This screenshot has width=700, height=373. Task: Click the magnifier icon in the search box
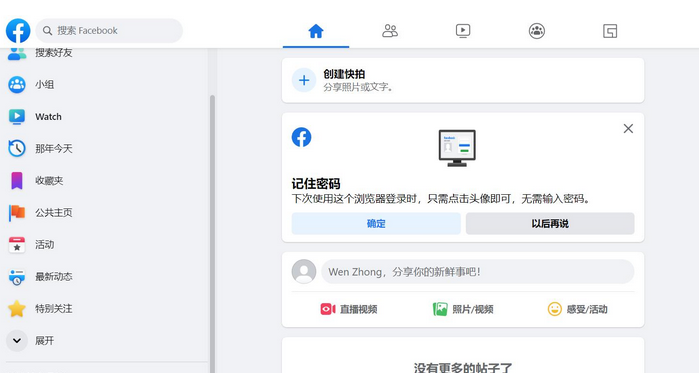point(47,31)
